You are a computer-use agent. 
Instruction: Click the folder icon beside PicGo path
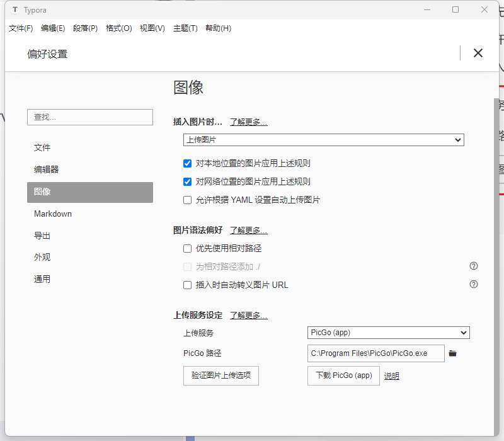pos(452,353)
